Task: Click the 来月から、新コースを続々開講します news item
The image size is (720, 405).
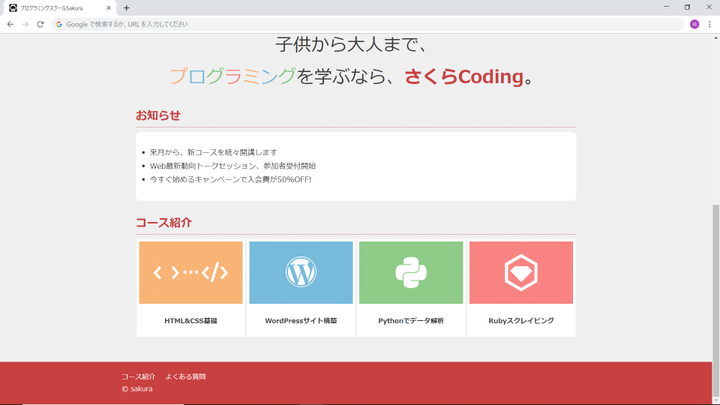Action: pos(214,152)
